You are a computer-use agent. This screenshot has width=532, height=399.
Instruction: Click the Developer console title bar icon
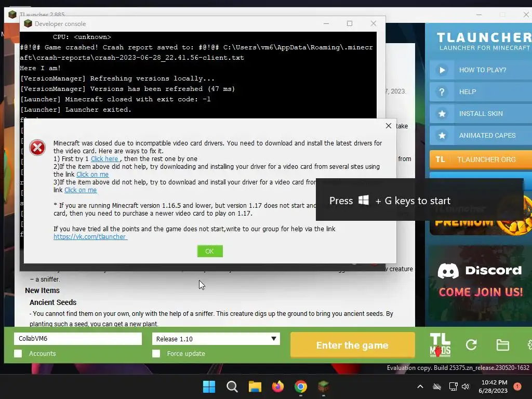28,23
